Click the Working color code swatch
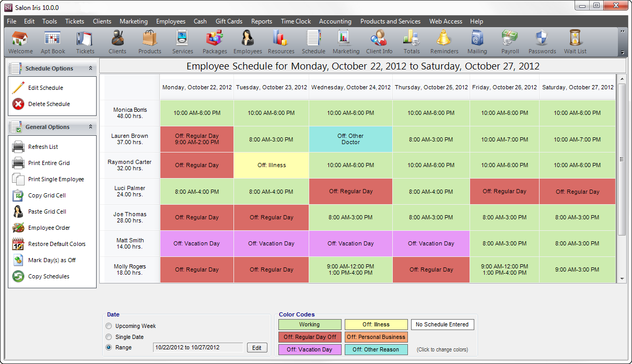632x364 pixels. click(310, 325)
